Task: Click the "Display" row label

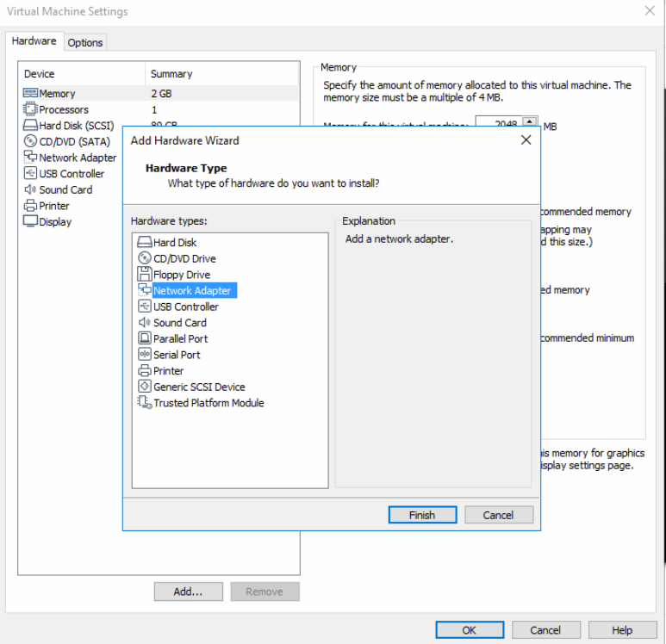Action: (55, 222)
